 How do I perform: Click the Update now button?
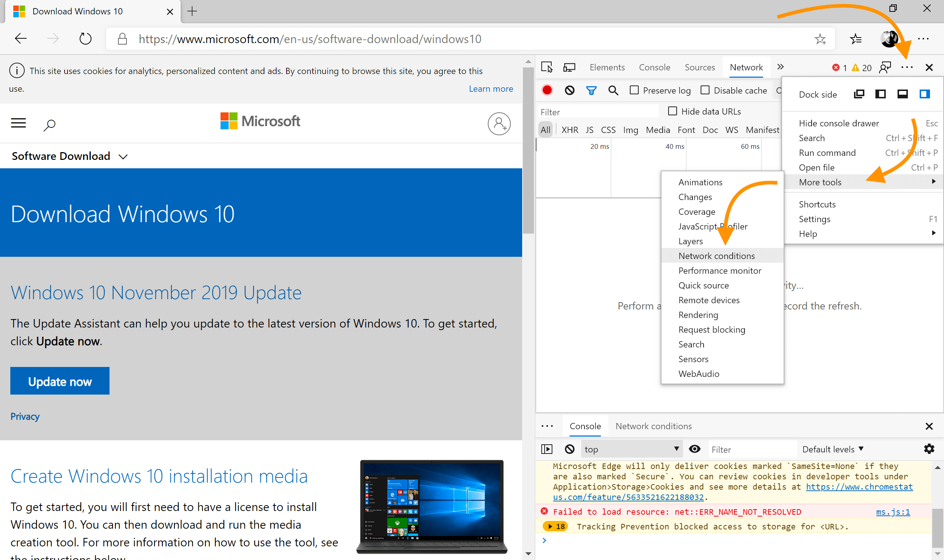[x=60, y=381]
